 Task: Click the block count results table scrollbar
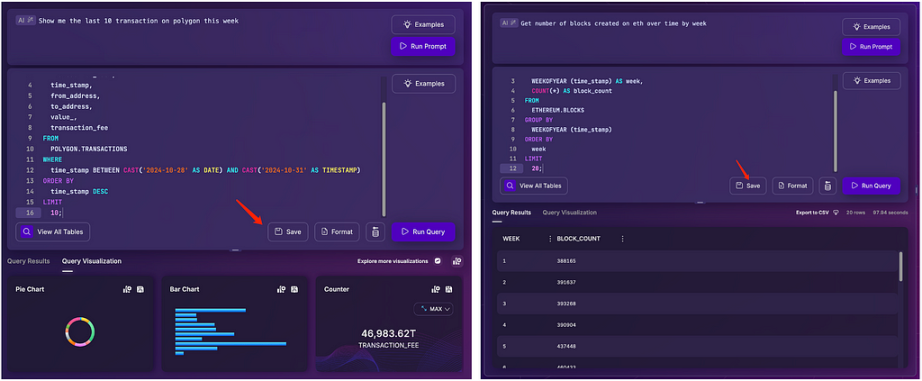pyautogui.click(x=900, y=266)
